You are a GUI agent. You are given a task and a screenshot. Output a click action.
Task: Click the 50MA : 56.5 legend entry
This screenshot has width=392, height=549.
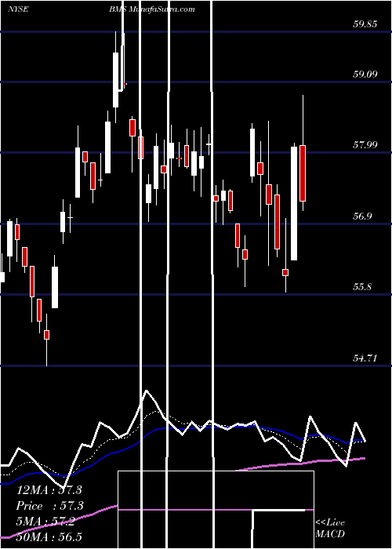(49, 537)
